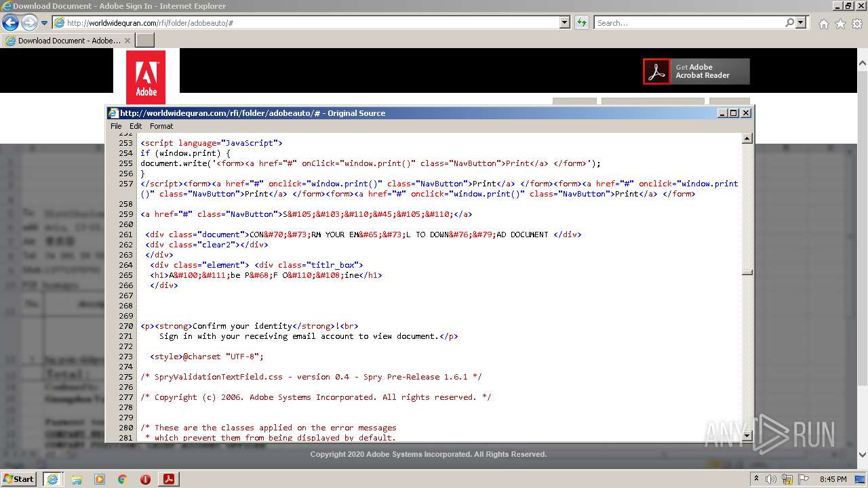Screen dimensions: 868x488
Task: Click the Get Adobe Acrobat Reader button
Action: tap(696, 71)
